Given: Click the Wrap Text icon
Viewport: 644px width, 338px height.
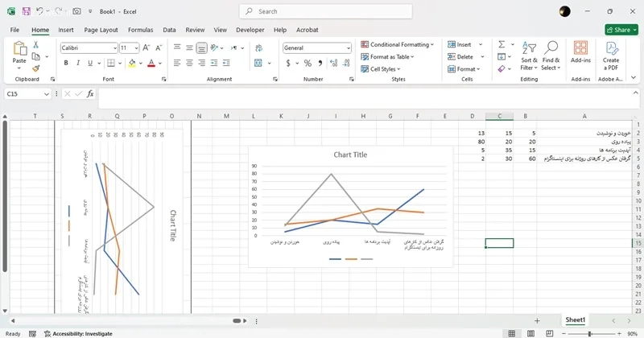Looking at the screenshot, I should point(258,48).
